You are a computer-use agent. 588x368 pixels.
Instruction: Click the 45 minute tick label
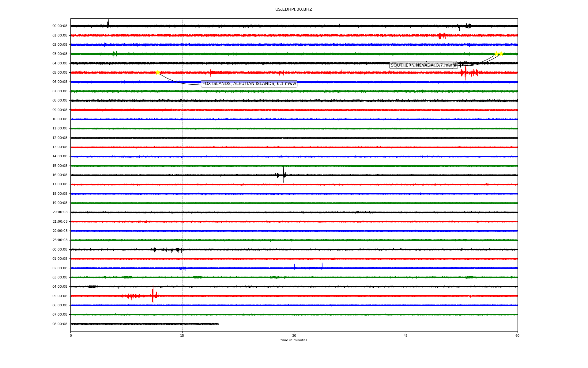[x=406, y=335]
